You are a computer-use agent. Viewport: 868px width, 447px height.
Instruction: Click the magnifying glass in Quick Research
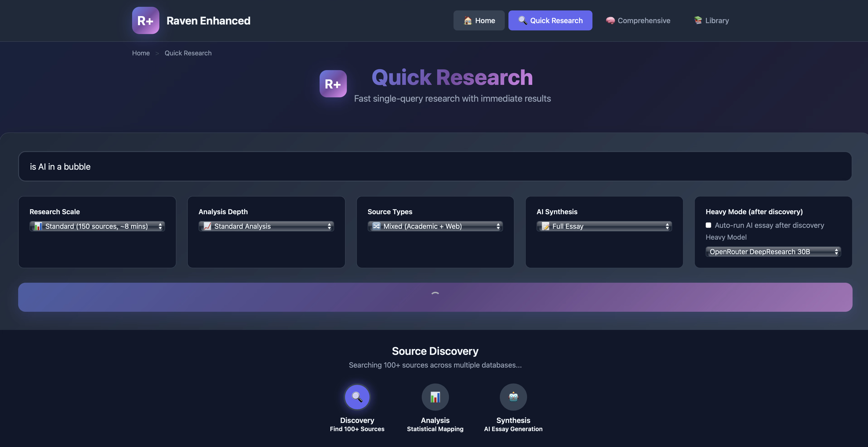point(523,21)
